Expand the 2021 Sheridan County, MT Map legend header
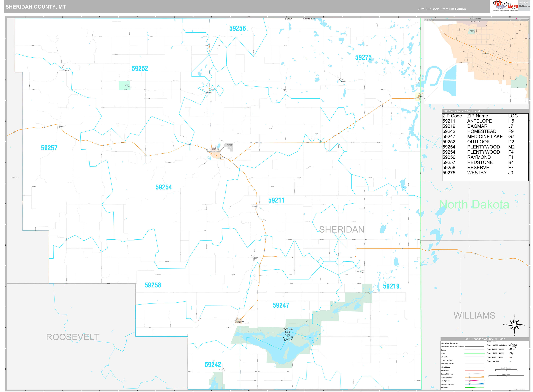The width and height of the screenshot is (533, 392). pyautogui.click(x=485, y=339)
